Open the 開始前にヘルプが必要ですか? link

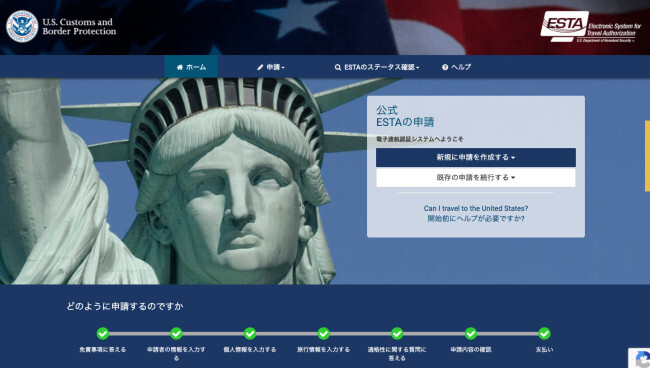tap(475, 218)
